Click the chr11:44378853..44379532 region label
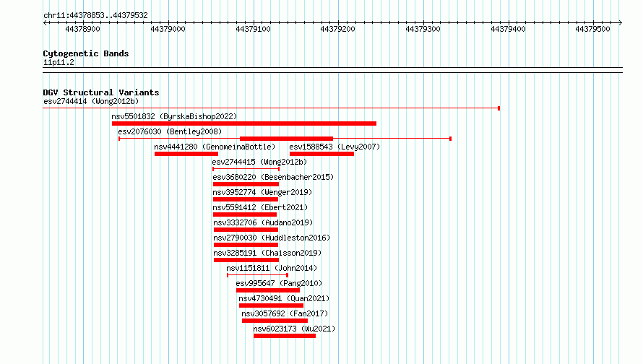Screen dimensions: 643x364 [x=95, y=15]
